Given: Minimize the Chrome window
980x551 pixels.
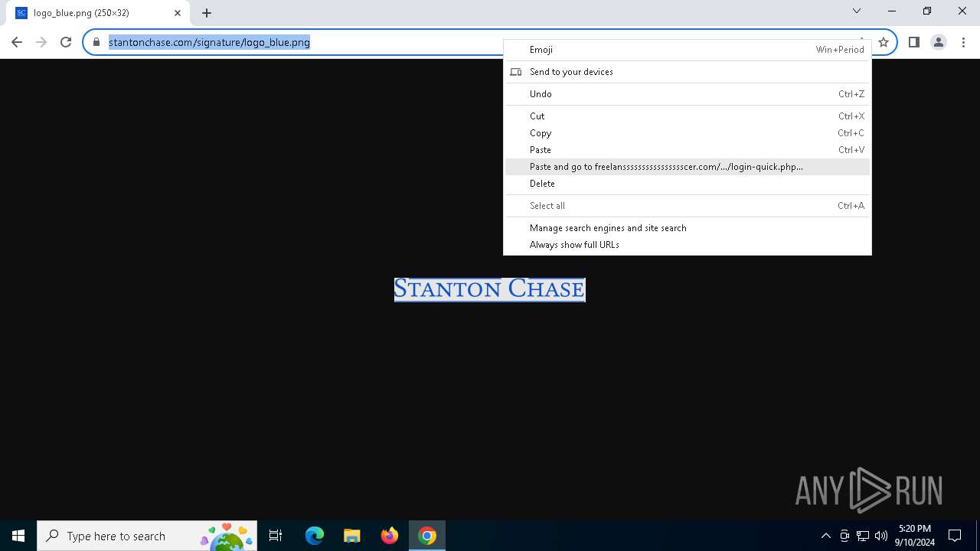Looking at the screenshot, I should click(x=892, y=11).
